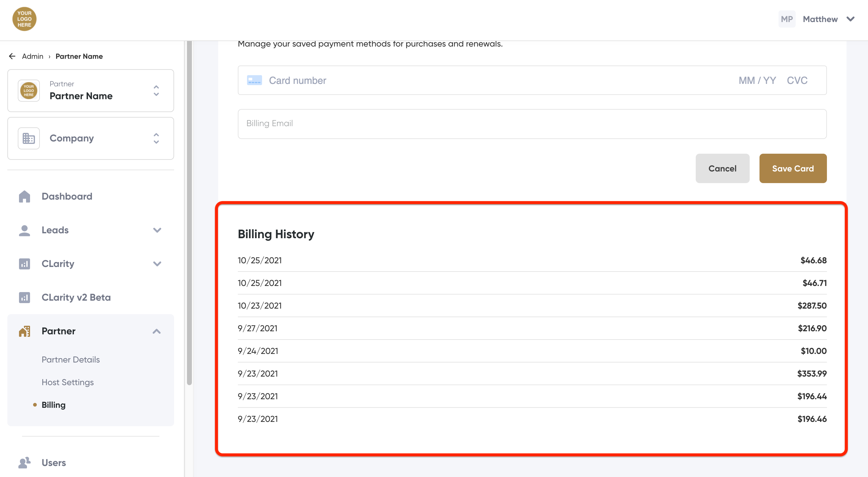Click the back arrow beside Admin
The width and height of the screenshot is (868, 477).
12,56
